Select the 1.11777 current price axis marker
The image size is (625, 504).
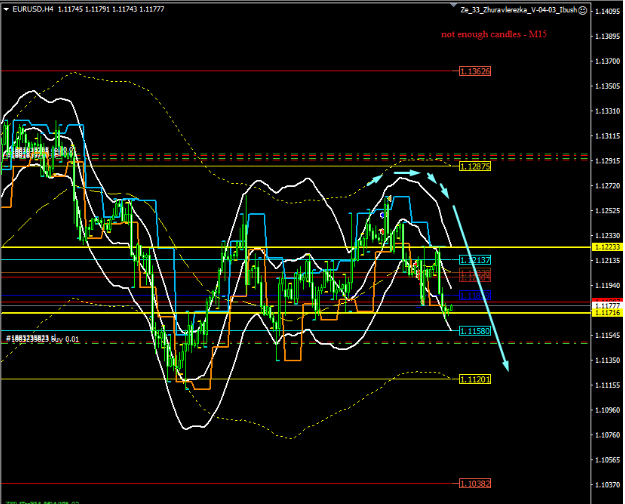pos(606,304)
